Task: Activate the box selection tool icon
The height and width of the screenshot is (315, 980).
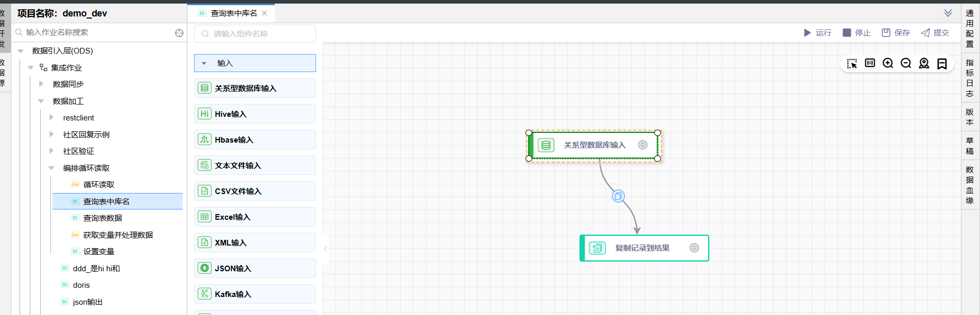Action: click(x=852, y=63)
